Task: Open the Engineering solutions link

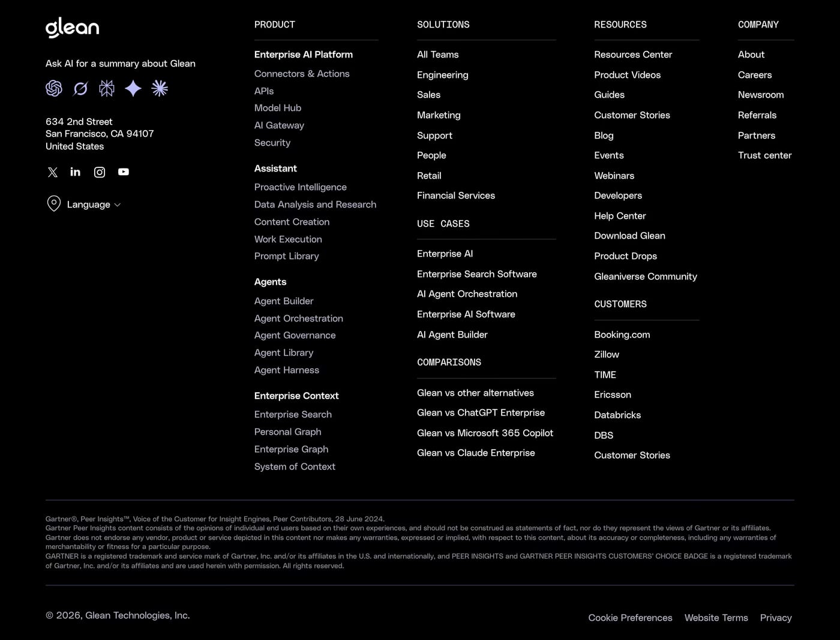Action: [x=443, y=75]
